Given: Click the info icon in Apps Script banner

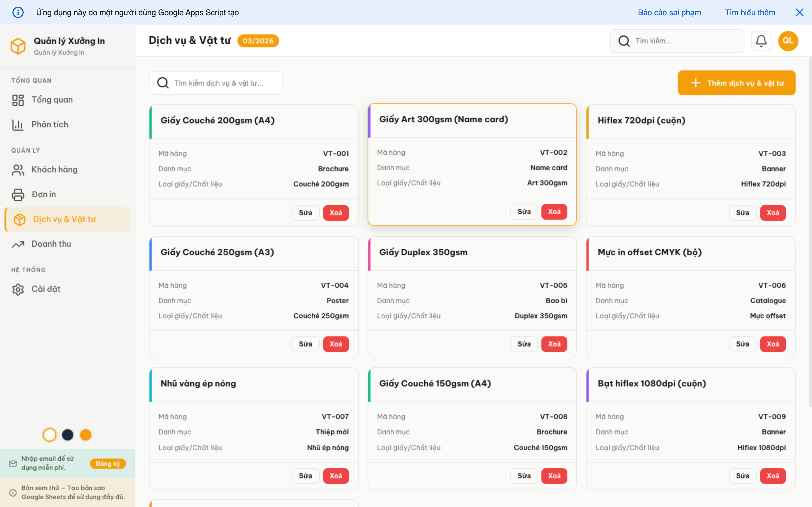Looking at the screenshot, I should pos(18,12).
